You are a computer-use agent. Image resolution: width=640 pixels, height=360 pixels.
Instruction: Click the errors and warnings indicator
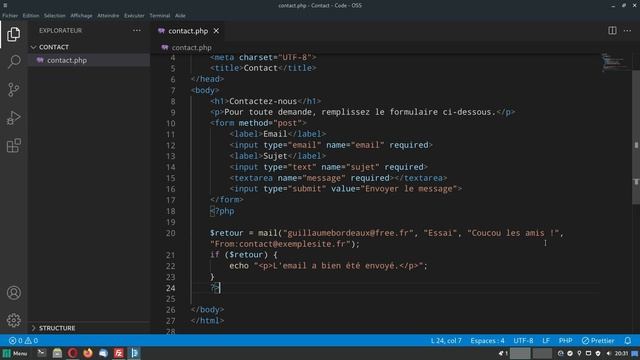23,340
